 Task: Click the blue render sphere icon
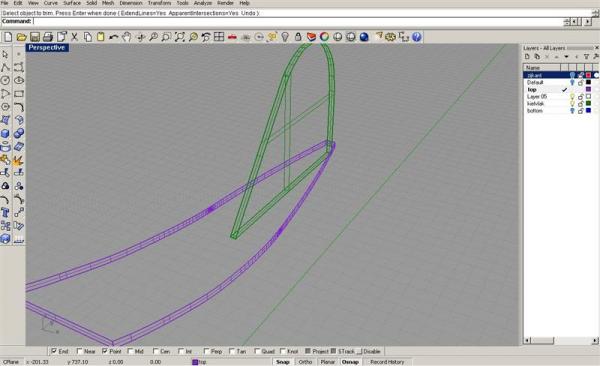coord(364,37)
